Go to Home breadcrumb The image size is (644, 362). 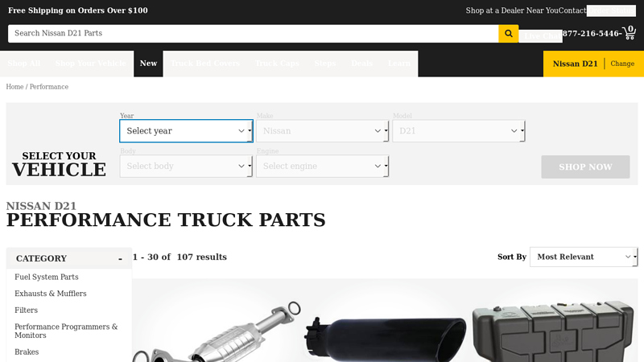pos(14,87)
